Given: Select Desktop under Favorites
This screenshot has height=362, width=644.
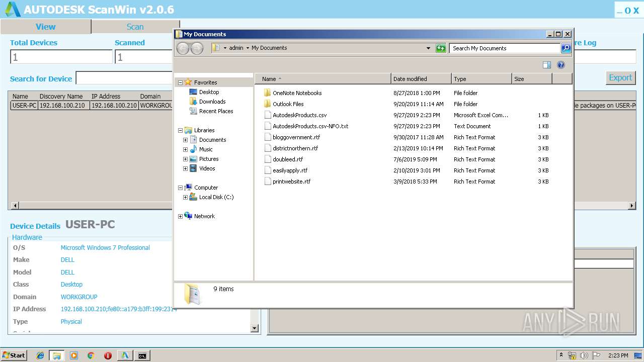Looking at the screenshot, I should 209,92.
